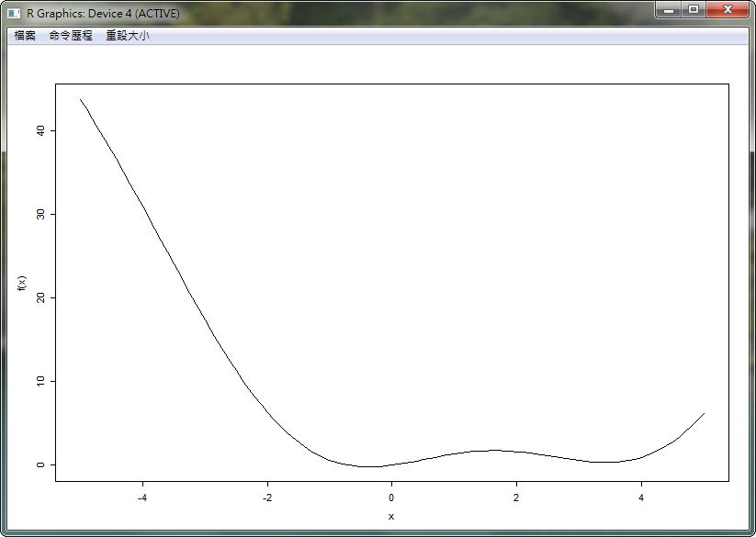Minimize the R Graphics window
This screenshot has height=537, width=756.
point(669,10)
